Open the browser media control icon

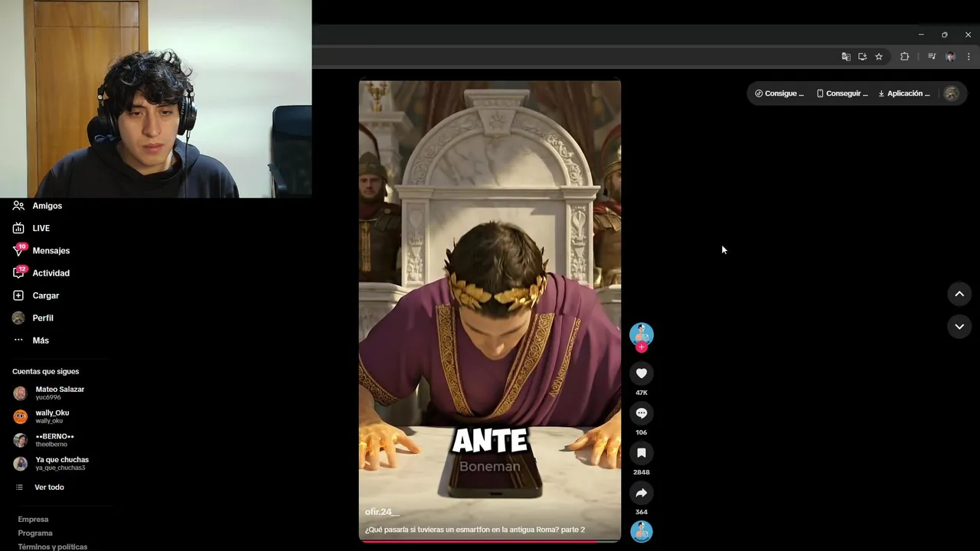[932, 57]
